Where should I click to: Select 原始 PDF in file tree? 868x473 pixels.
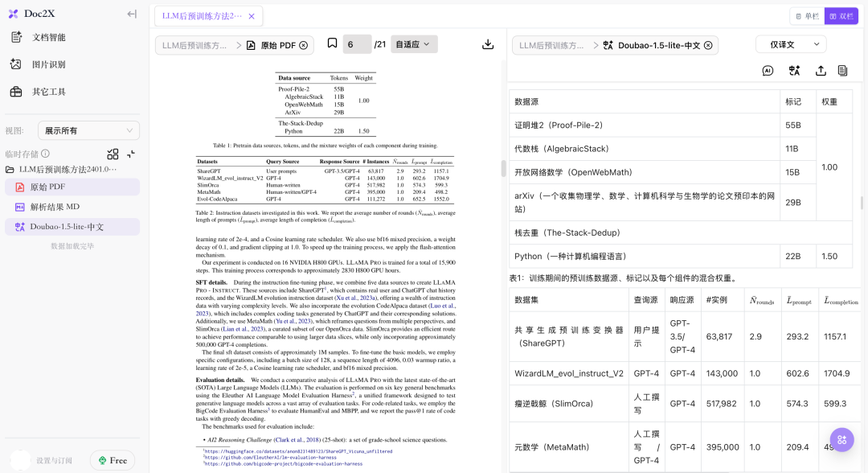pos(72,187)
